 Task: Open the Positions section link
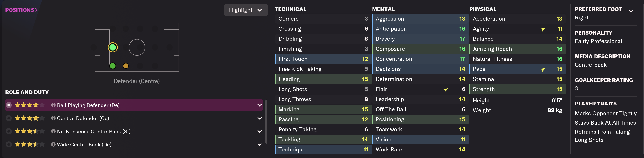21,10
